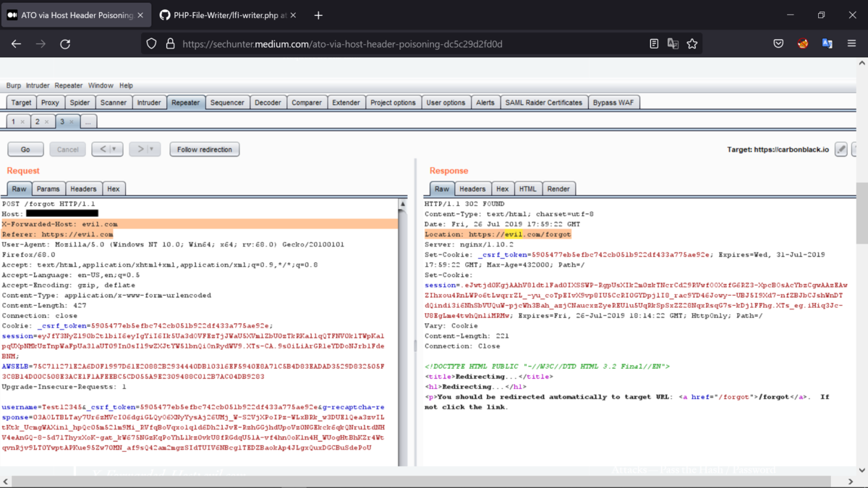Edit target with pencil icon
868x488 pixels.
[841, 150]
